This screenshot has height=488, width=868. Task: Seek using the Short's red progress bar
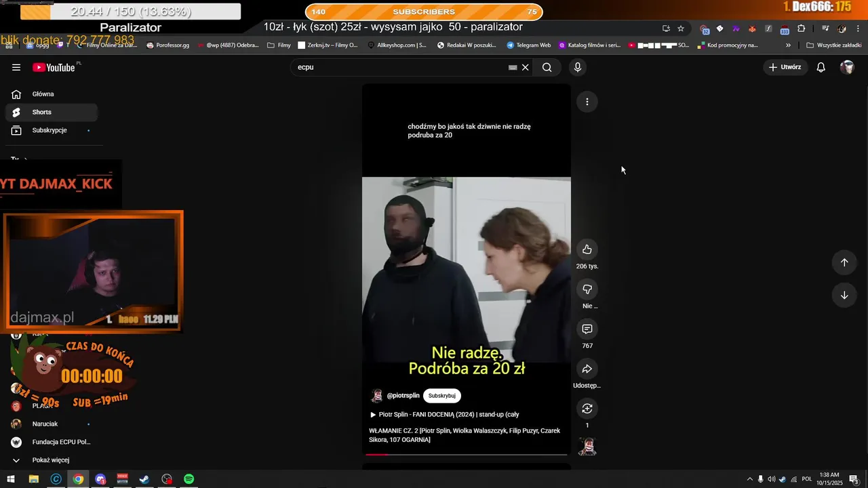click(467, 455)
